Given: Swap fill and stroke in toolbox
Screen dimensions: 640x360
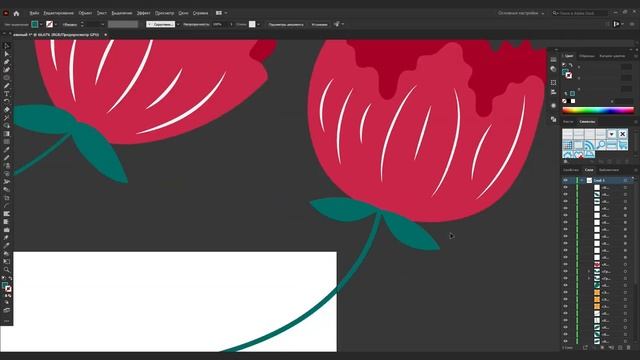Looking at the screenshot, I should (x=10, y=278).
